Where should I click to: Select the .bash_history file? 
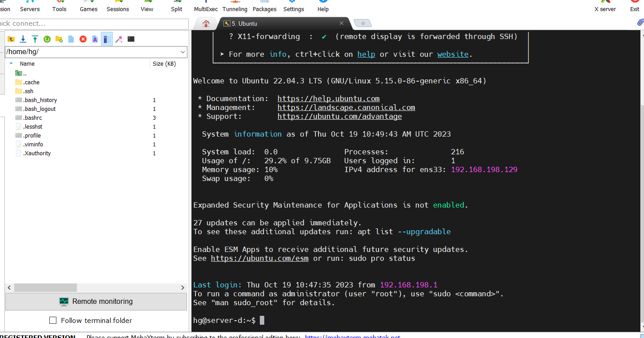[36, 100]
